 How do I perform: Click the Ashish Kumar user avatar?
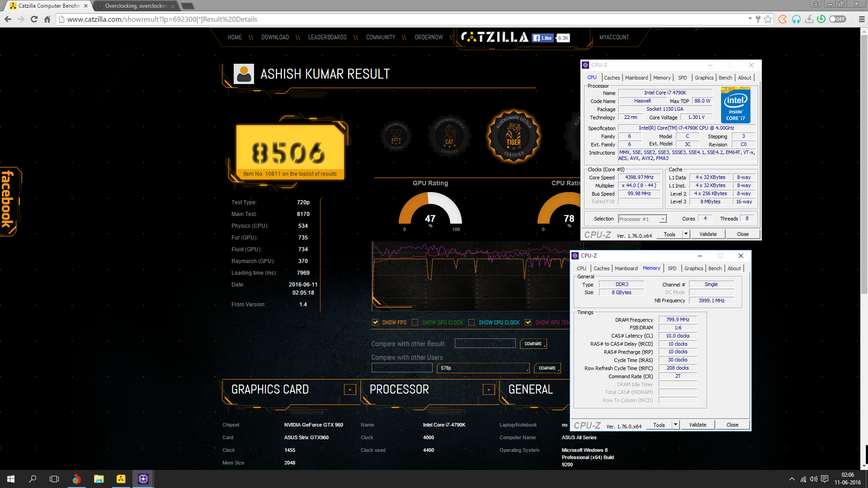click(244, 74)
